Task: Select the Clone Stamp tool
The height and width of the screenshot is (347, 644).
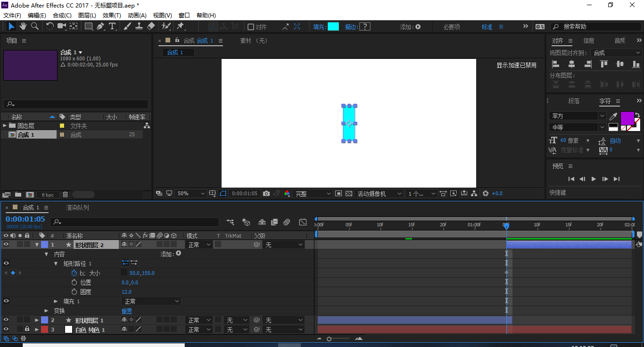Action: (139, 26)
